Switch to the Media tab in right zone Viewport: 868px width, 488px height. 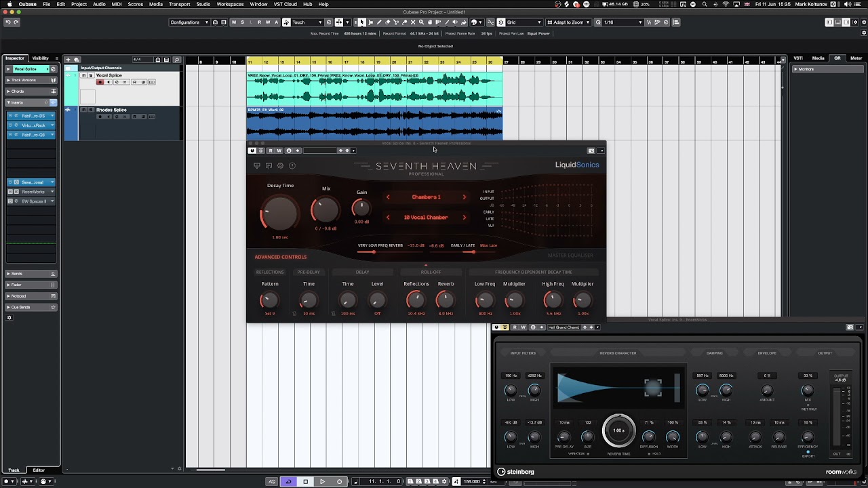(x=818, y=58)
